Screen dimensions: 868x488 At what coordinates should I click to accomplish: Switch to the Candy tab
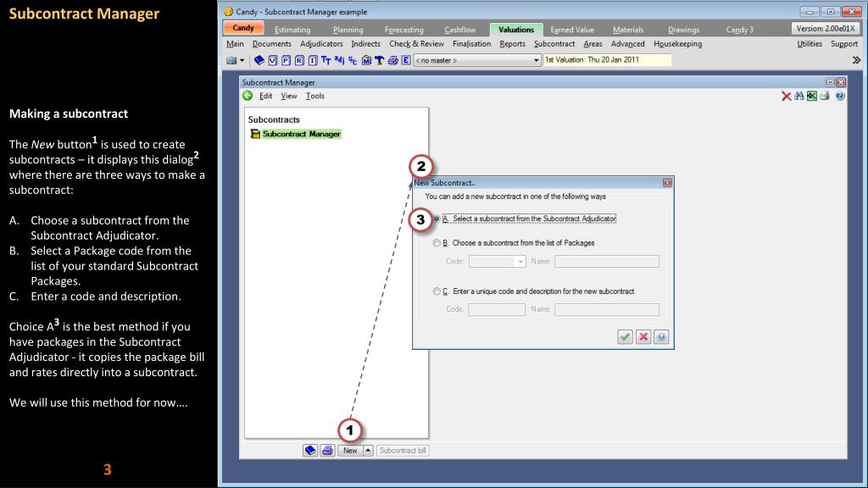(x=243, y=28)
